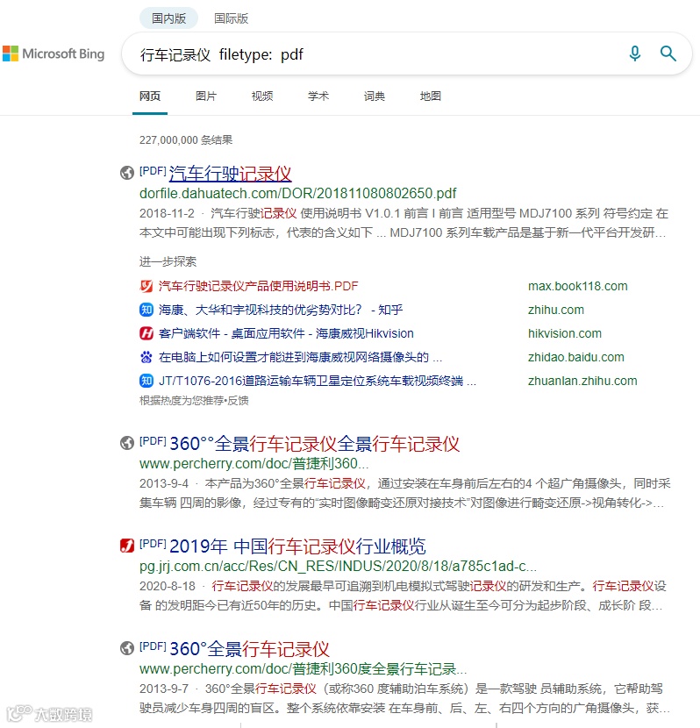Image resolution: width=700 pixels, height=728 pixels.
Task: Click globe icon beside 360°°全景行车记录仪 result
Action: [126, 443]
